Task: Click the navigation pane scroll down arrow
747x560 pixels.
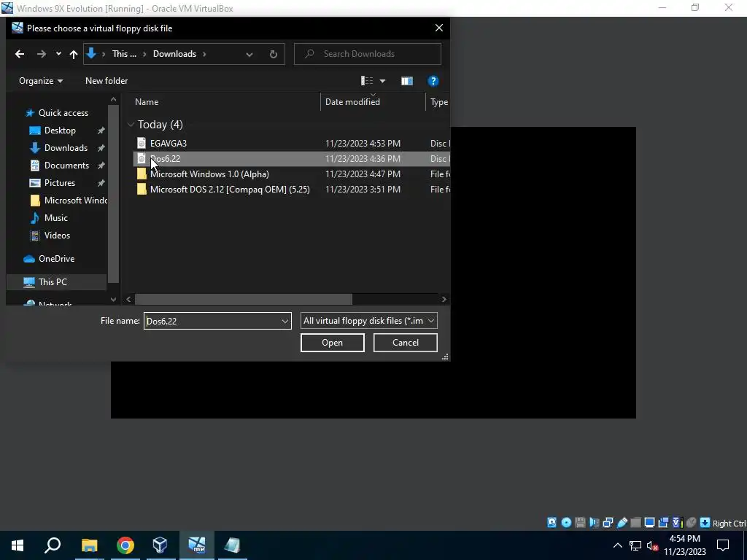Action: 113,300
